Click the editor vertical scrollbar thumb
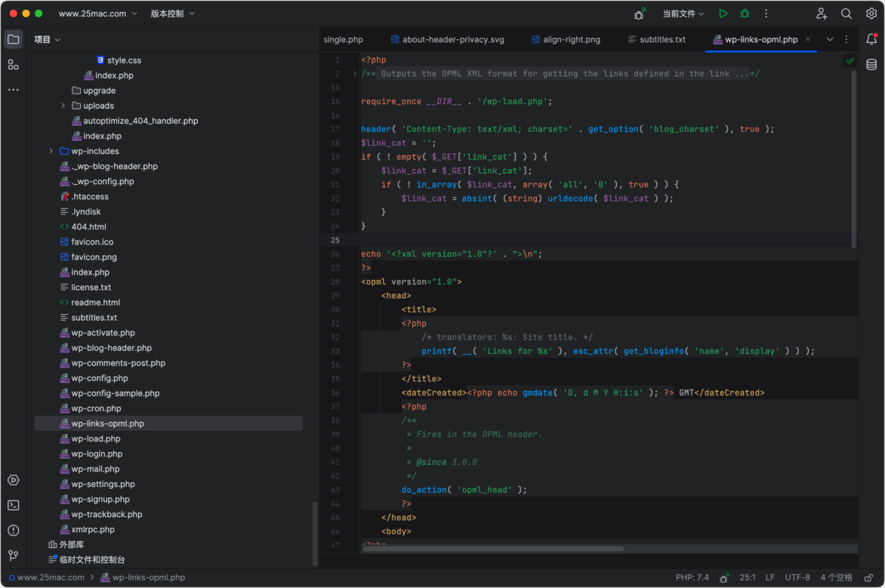This screenshot has width=885, height=588. coord(853,159)
